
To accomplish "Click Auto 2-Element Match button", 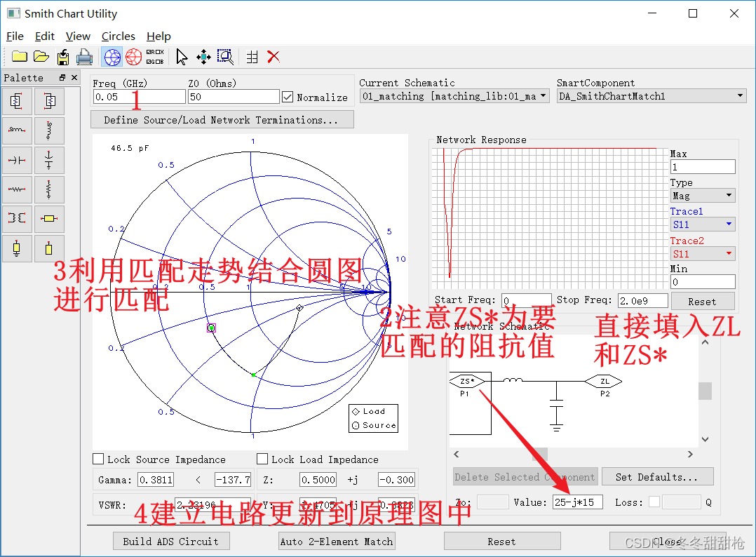I will [337, 541].
